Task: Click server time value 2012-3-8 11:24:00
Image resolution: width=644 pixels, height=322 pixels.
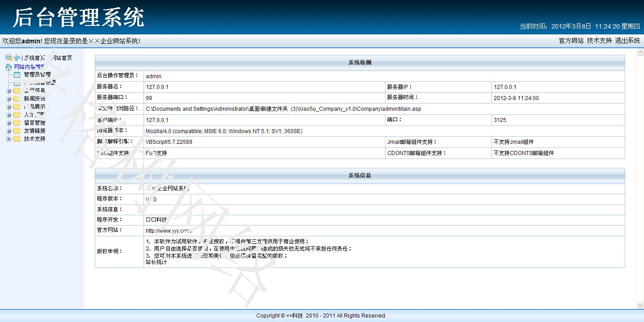Action: coord(516,98)
